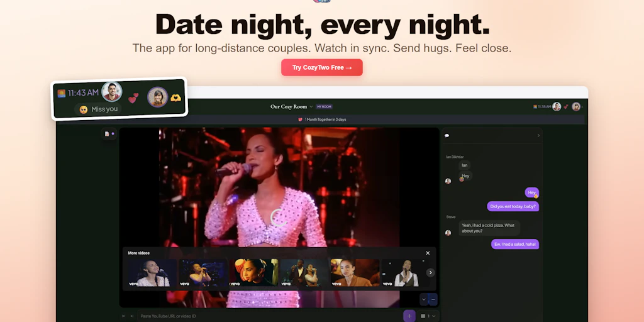
Task: Click the Miss you mood chip
Action: 99,109
